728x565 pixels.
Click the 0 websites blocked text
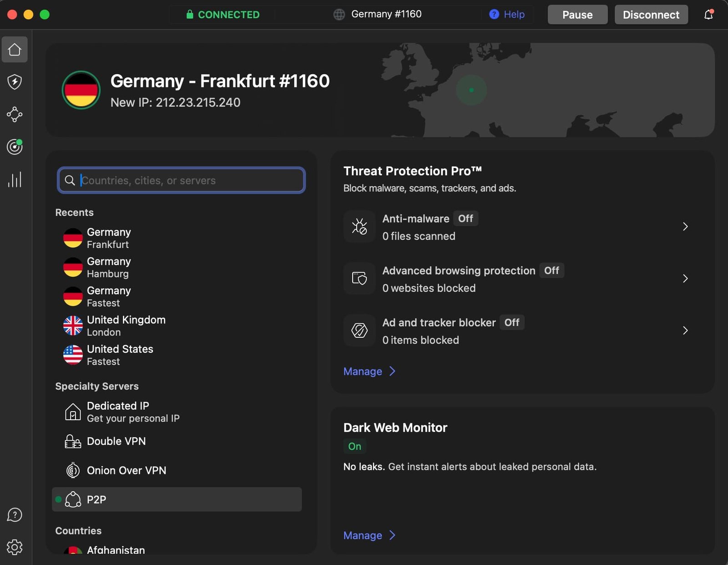click(x=429, y=288)
